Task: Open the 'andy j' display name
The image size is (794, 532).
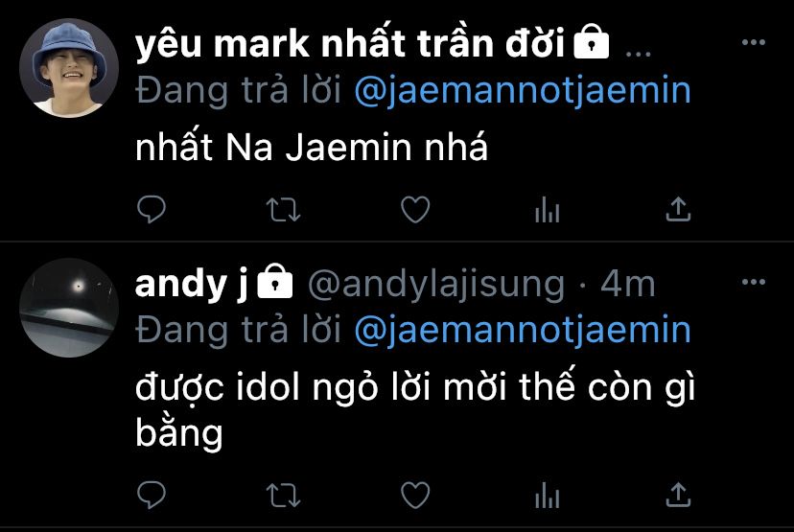Action: coord(192,285)
